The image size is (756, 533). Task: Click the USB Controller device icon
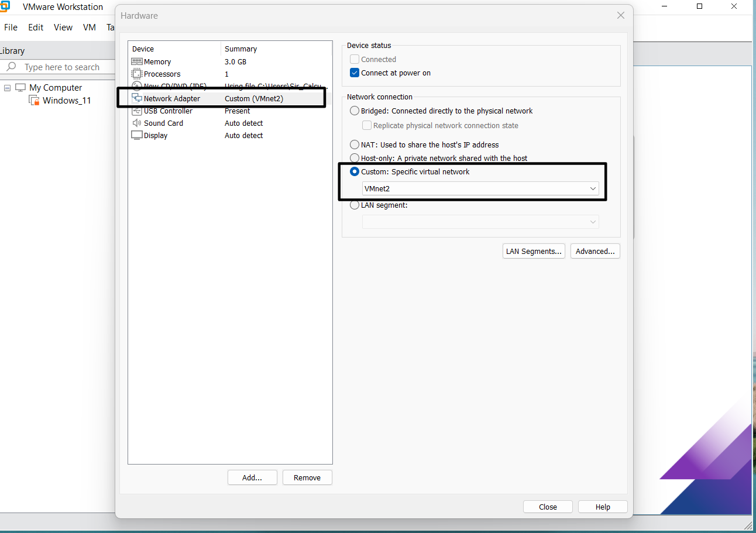pos(136,111)
